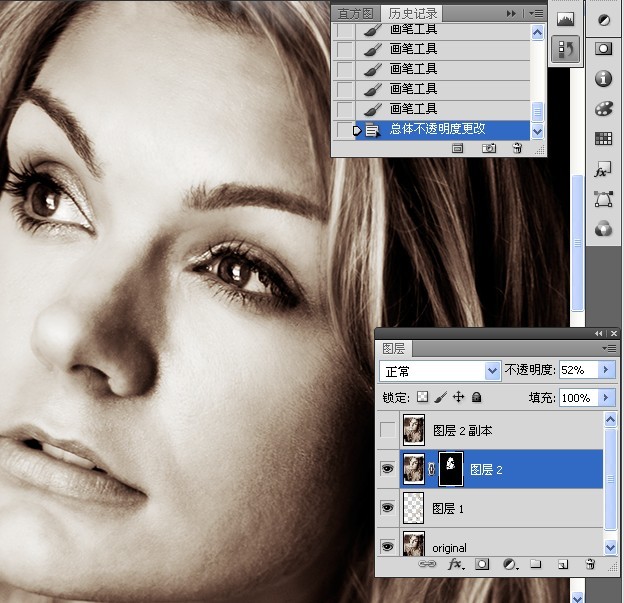Screen dimensions: 624x603
Task: Open layer styles fx icon at panel bottom
Action: pos(456,564)
